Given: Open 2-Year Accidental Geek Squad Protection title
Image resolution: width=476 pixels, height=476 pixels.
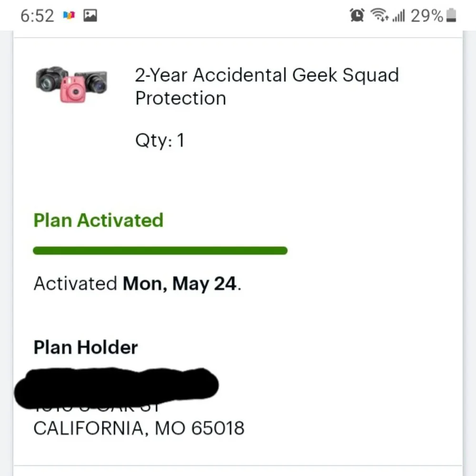Looking at the screenshot, I should [x=267, y=87].
